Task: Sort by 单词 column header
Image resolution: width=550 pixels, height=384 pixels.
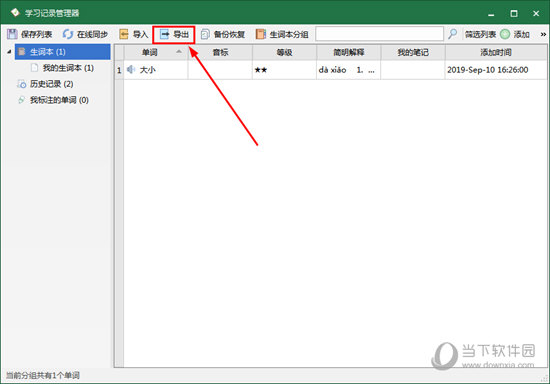Action: [156, 53]
